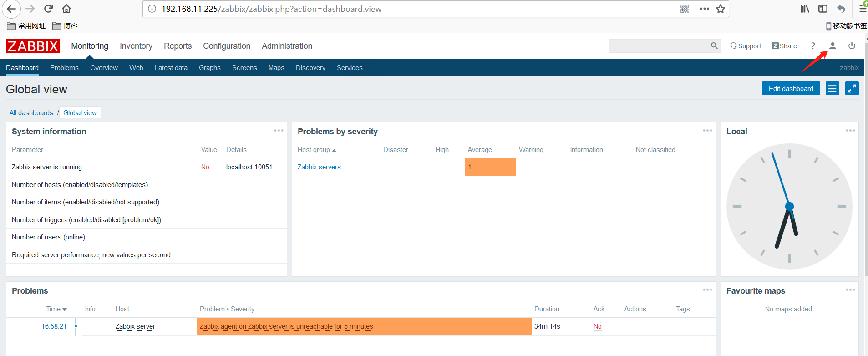
Task: Click the browser undo arrow icon
Action: coord(841,9)
